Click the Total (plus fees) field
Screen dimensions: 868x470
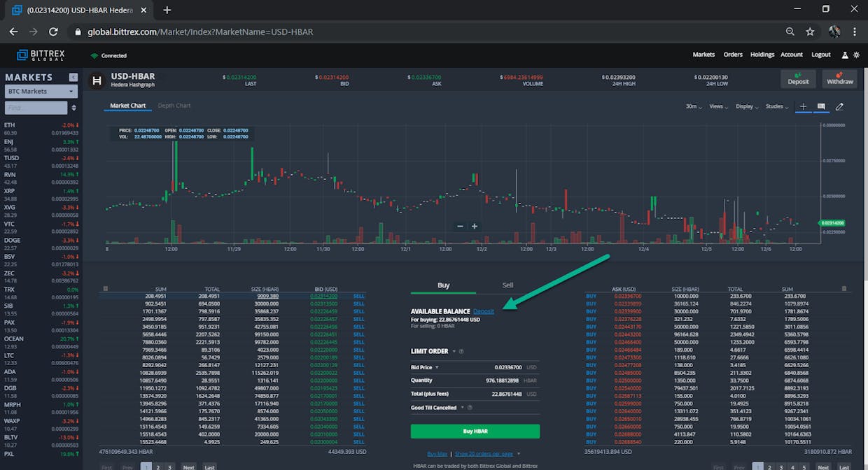click(475, 394)
